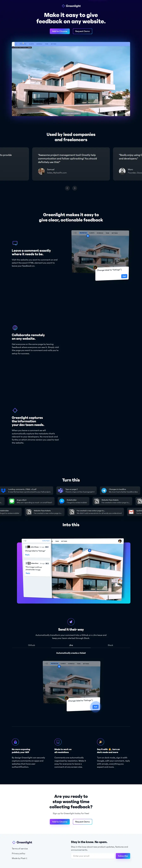Click the lock icon above 'No more exposing'
142x868 pixels.
(15, 742)
